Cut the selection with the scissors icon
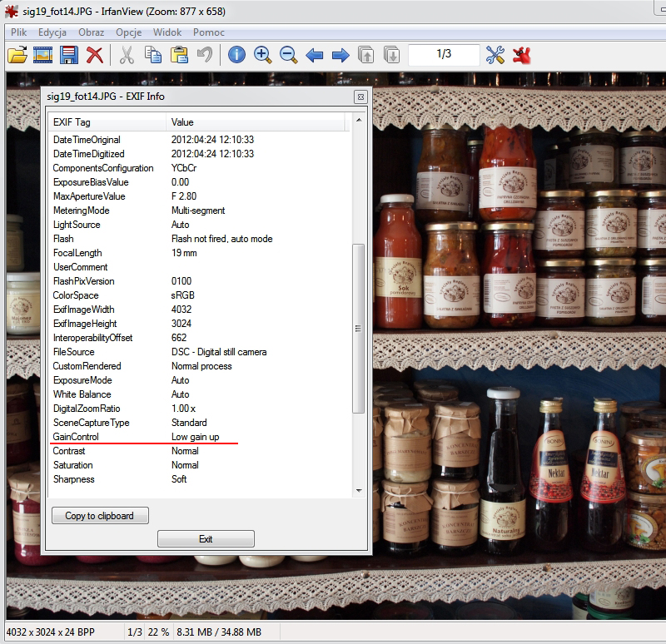 pyautogui.click(x=127, y=55)
